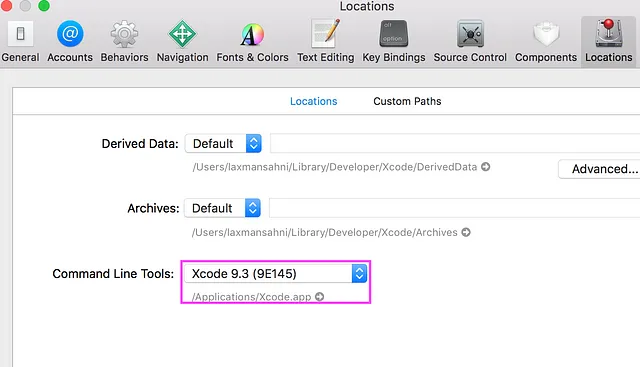Click the Derived Data path input field

455,143
